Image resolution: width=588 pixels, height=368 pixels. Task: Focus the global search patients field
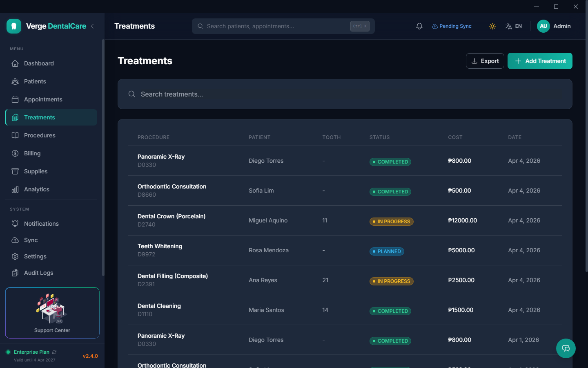pos(283,26)
